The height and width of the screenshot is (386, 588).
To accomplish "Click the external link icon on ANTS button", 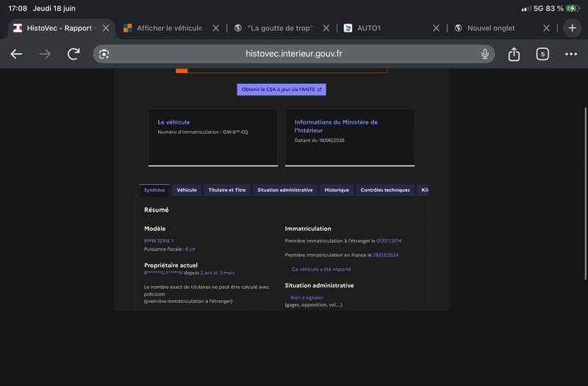I will point(320,90).
